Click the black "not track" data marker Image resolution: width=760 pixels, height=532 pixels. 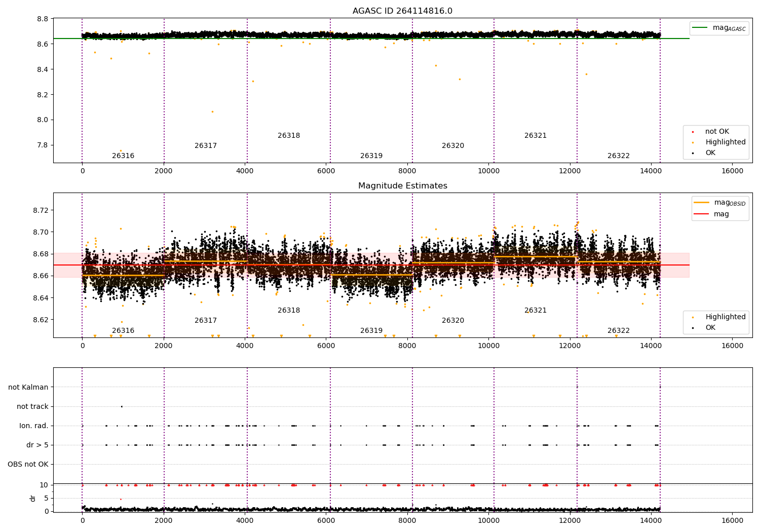122,406
